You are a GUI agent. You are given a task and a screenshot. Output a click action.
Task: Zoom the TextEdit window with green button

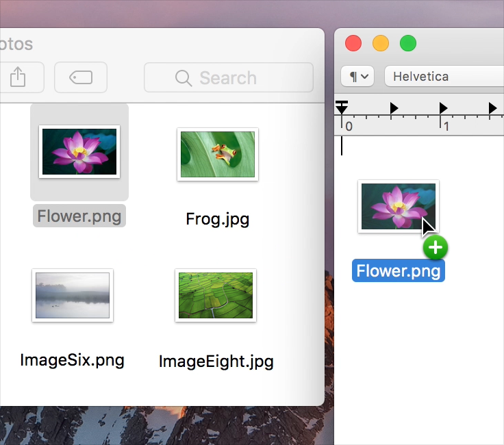click(408, 43)
